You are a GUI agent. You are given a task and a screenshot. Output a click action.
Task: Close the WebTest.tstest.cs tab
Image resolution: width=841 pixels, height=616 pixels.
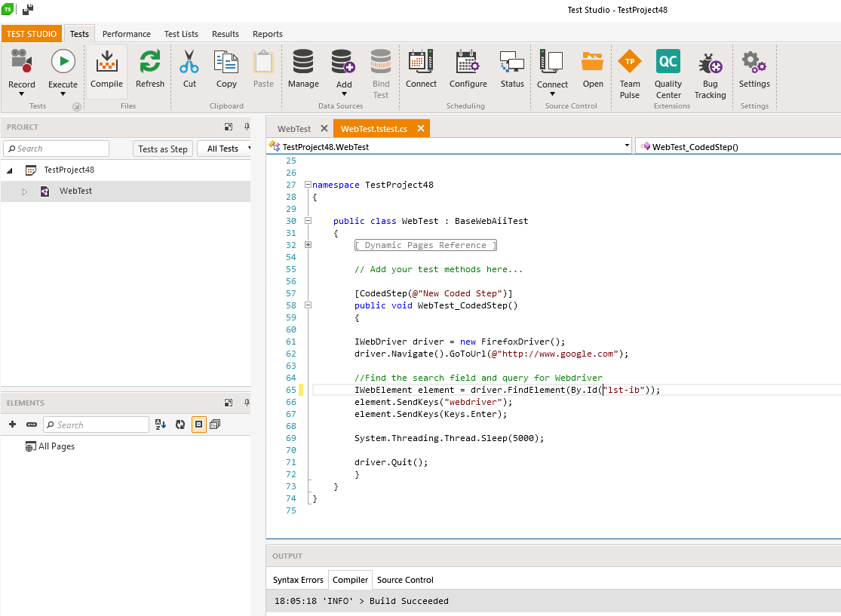pyautogui.click(x=421, y=129)
